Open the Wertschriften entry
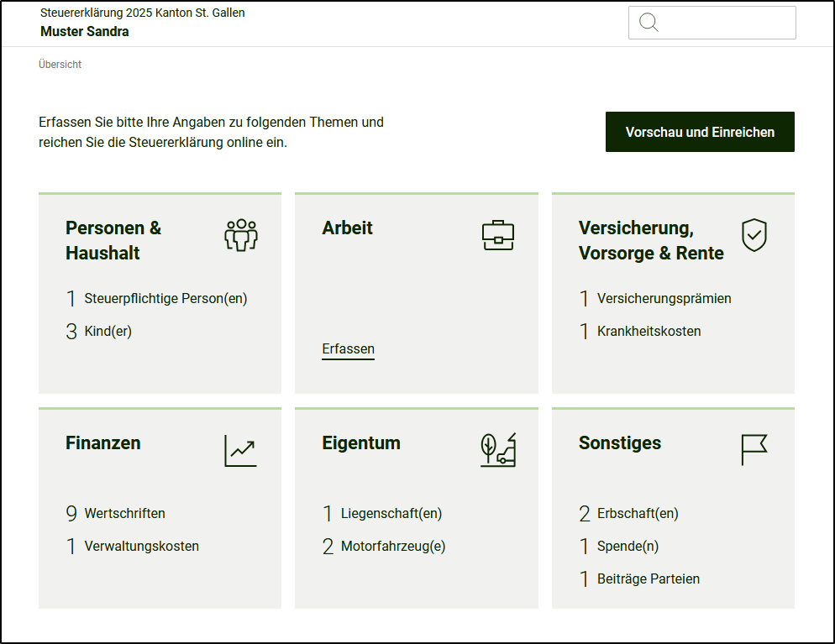The image size is (835, 644). (x=124, y=513)
